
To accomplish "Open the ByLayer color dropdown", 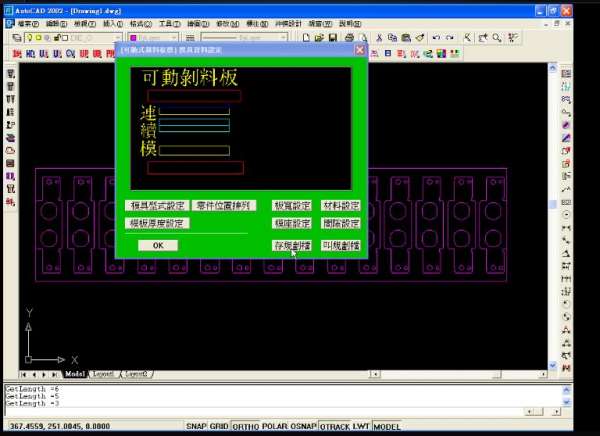I will point(176,37).
